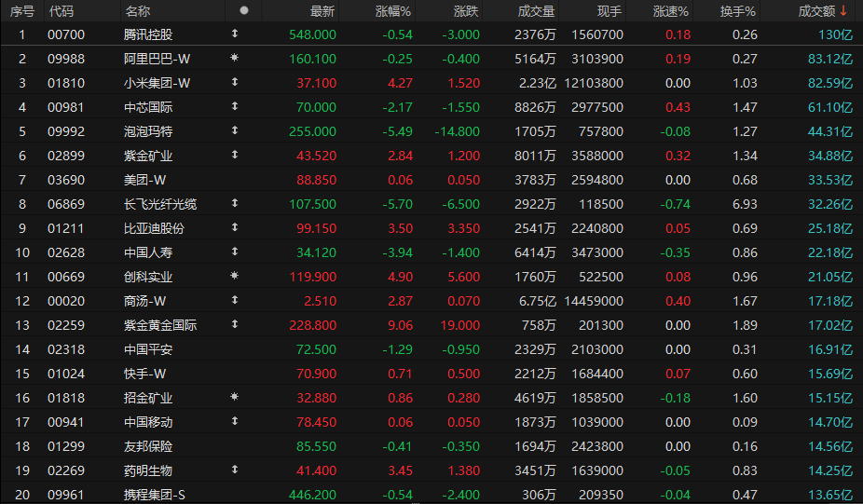Sort the list by 涨幅% column
Image resolution: width=863 pixels, height=504 pixels.
(x=393, y=11)
